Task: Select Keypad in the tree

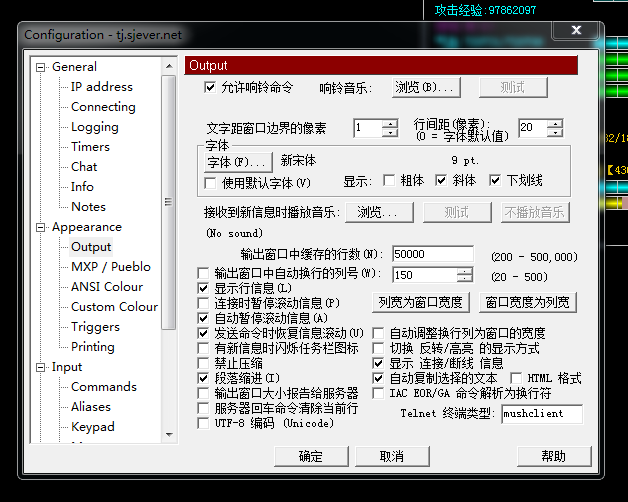Action: click(x=93, y=427)
